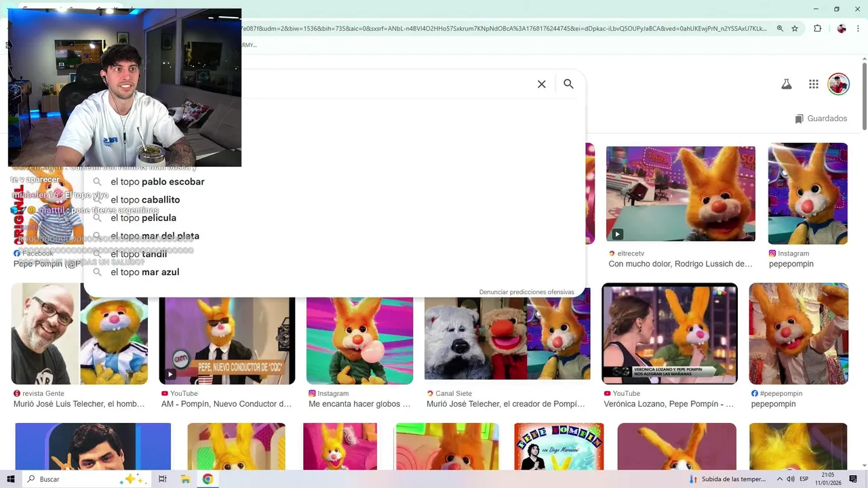868x488 pixels.
Task: Open the volume speaker icon
Action: tap(791, 479)
